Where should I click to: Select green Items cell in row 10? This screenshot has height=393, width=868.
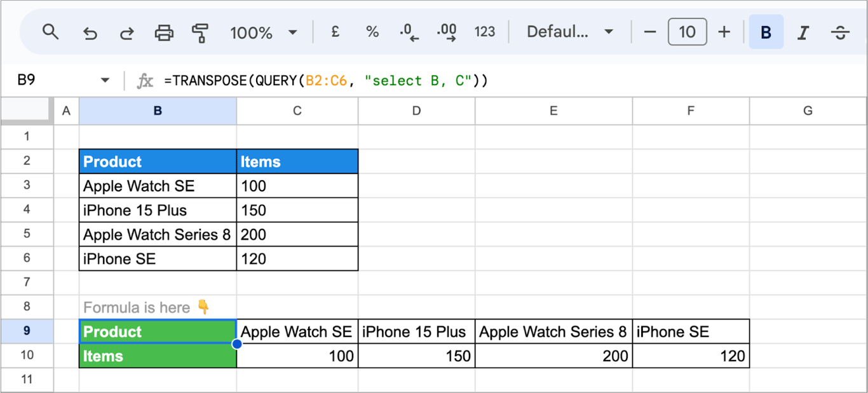[x=158, y=355]
